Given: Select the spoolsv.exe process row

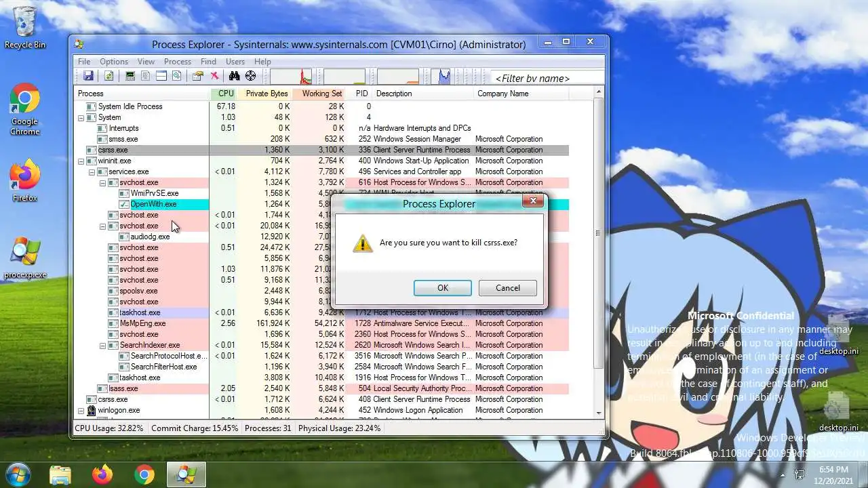Looking at the screenshot, I should coord(321,291).
